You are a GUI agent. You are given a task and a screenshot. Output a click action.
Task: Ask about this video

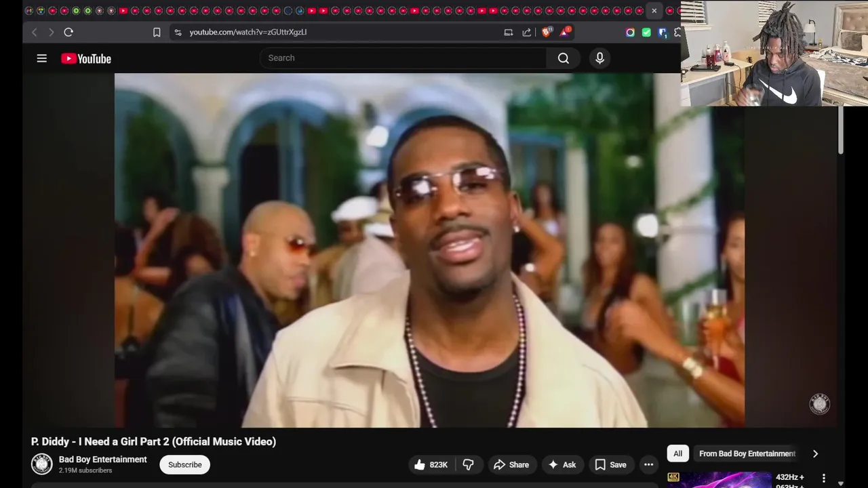tap(562, 465)
